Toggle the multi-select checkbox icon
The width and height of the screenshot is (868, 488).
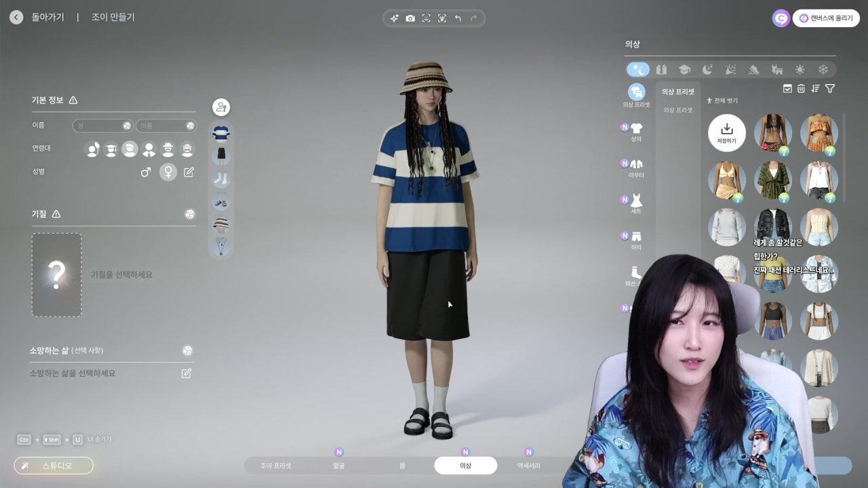(787, 88)
